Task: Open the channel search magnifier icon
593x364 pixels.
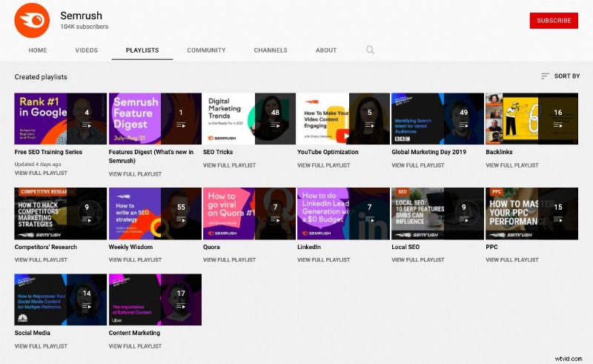Action: coord(370,50)
